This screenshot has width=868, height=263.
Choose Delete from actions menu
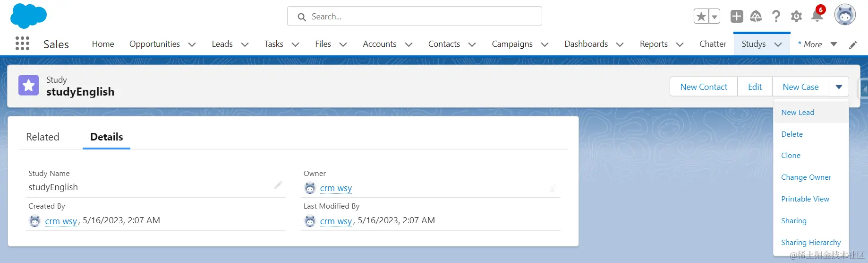tap(811, 134)
